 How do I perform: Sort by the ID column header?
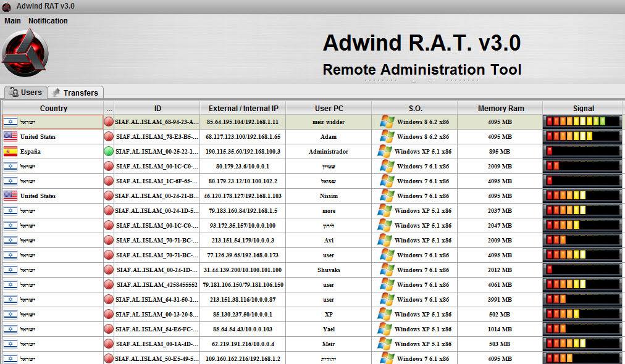(157, 109)
